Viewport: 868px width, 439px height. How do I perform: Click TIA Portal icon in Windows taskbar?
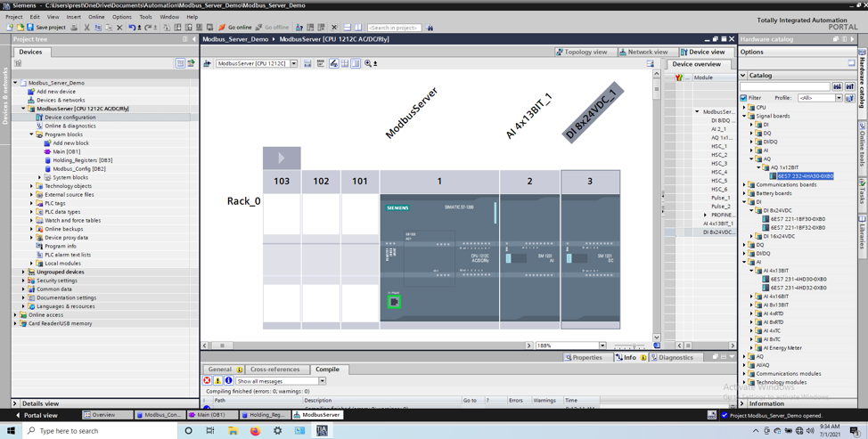click(322, 431)
